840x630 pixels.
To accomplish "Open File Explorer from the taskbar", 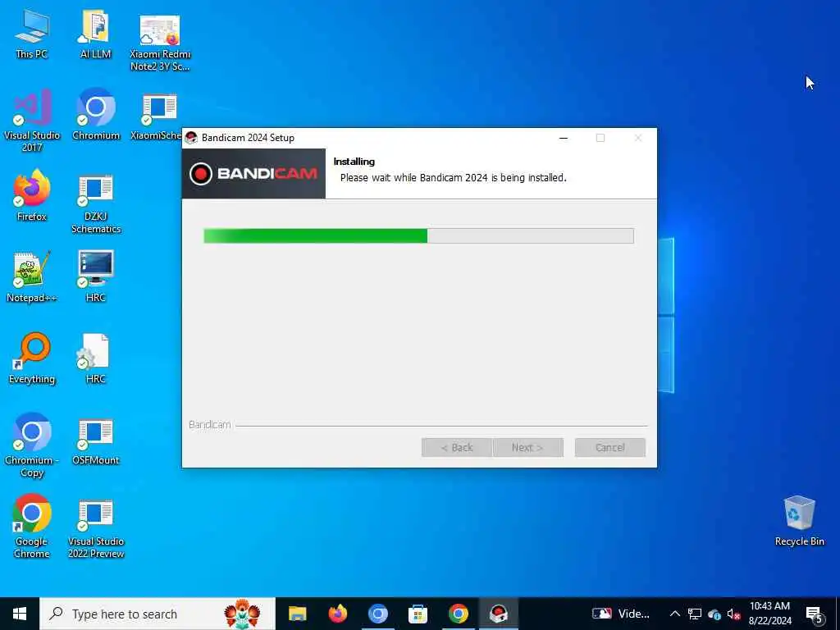I will click(x=297, y=614).
